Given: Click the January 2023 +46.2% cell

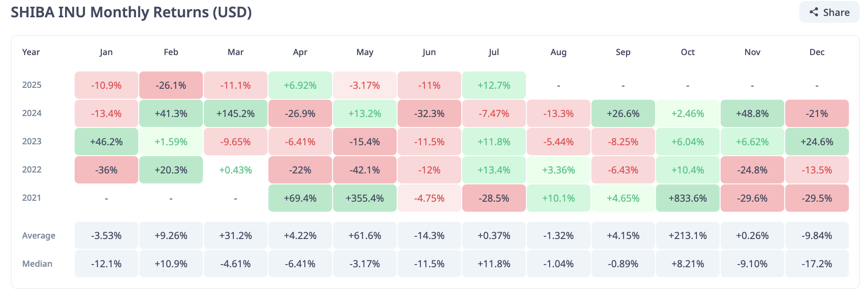Looking at the screenshot, I should coord(106,142).
